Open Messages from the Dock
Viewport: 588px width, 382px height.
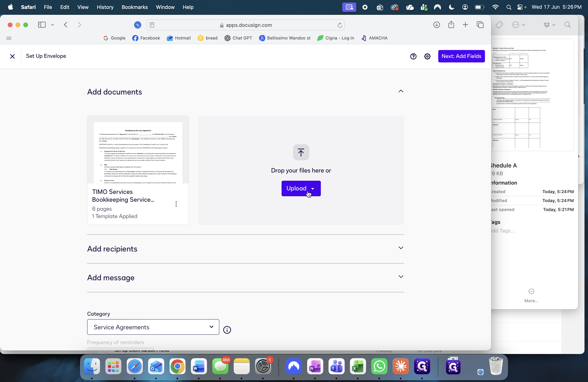[220, 366]
